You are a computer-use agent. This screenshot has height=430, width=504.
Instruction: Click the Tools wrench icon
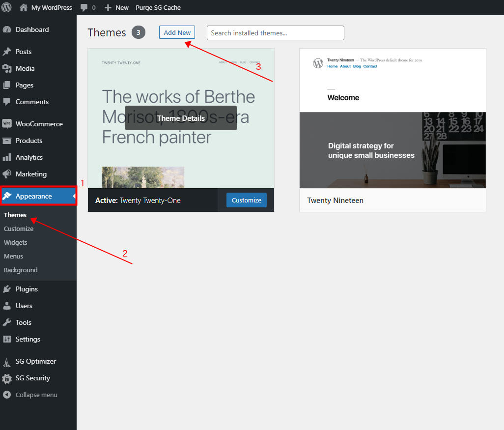coord(7,322)
